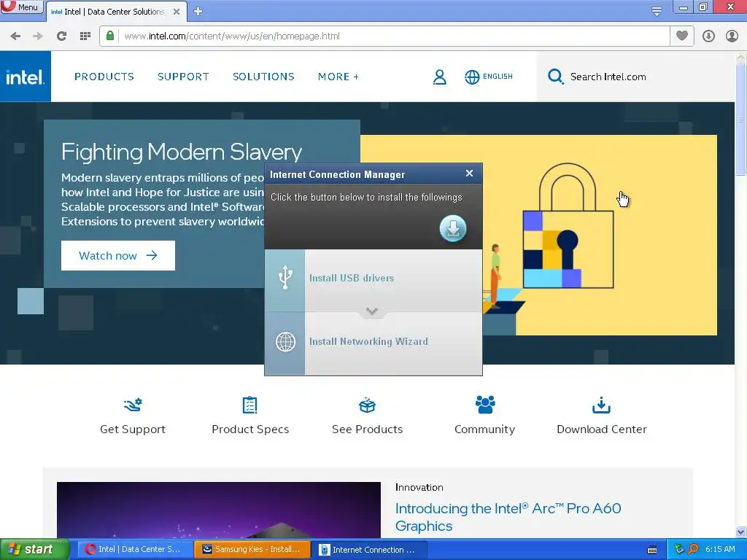Open the PRODUCTS menu

click(x=104, y=77)
